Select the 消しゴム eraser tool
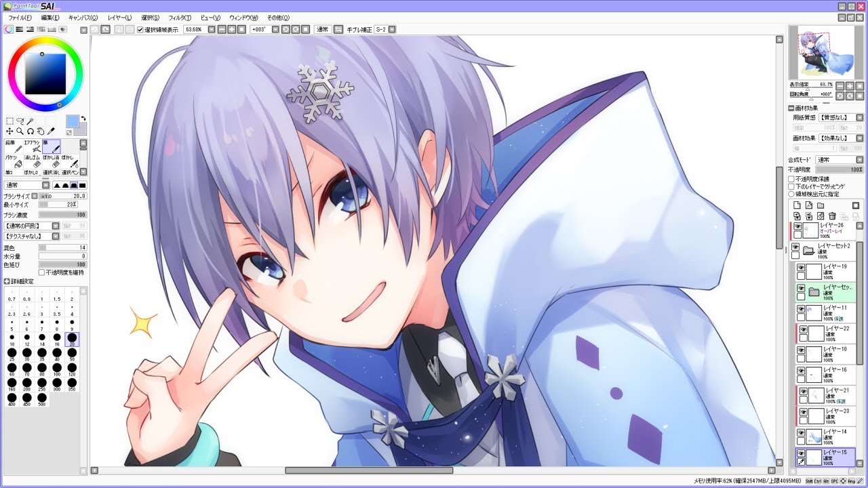 (33, 161)
